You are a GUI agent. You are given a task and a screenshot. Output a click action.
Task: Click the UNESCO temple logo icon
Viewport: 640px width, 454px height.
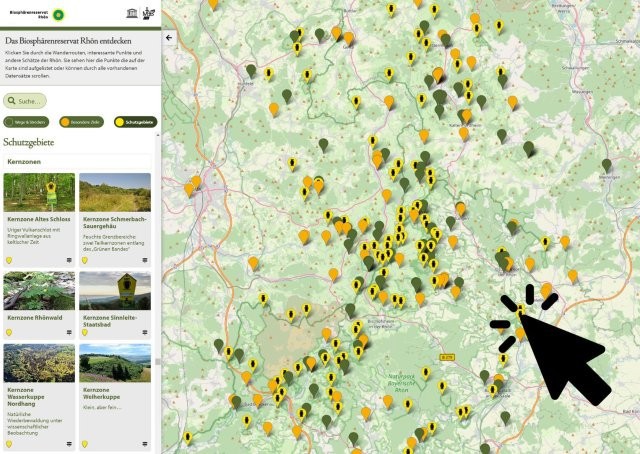click(133, 15)
